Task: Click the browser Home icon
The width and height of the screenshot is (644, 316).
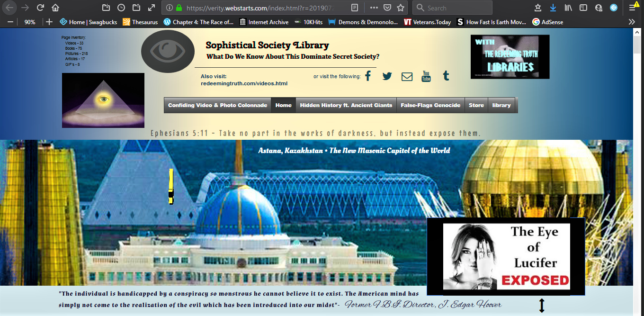Action: point(55,8)
